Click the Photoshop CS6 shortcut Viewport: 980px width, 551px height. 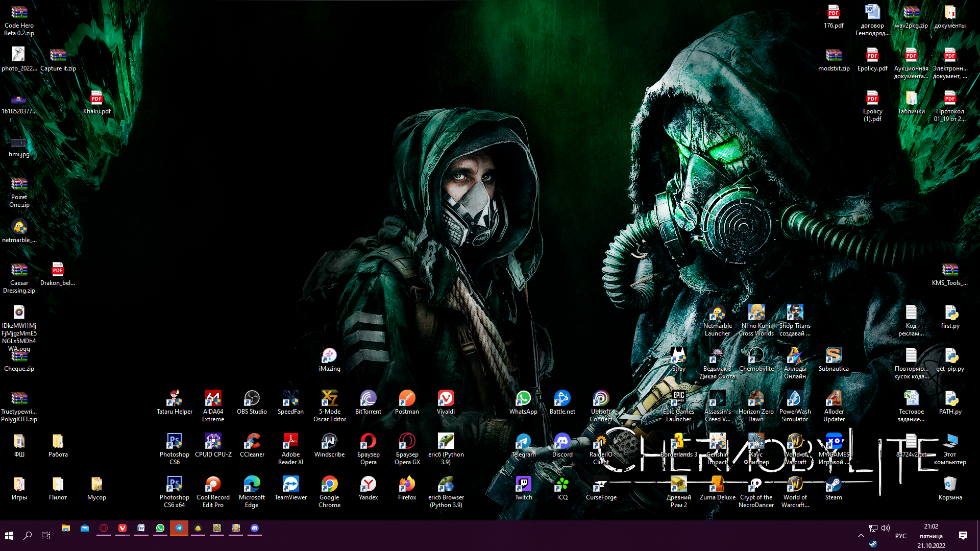coord(174,448)
